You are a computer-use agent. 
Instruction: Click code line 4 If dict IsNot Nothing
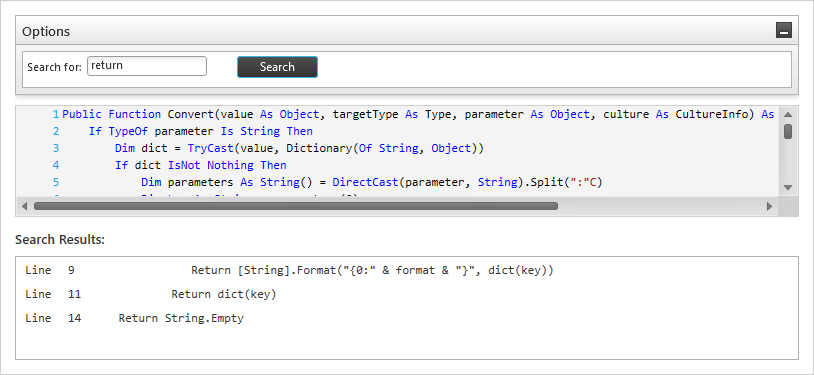[x=201, y=165]
